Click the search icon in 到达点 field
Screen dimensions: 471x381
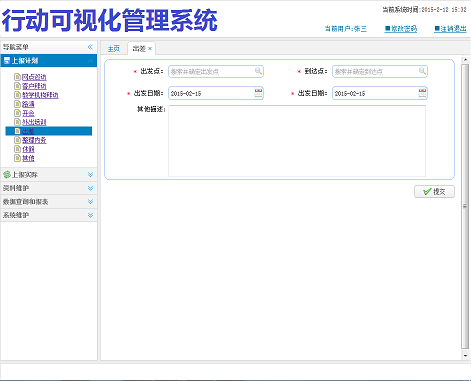point(422,71)
